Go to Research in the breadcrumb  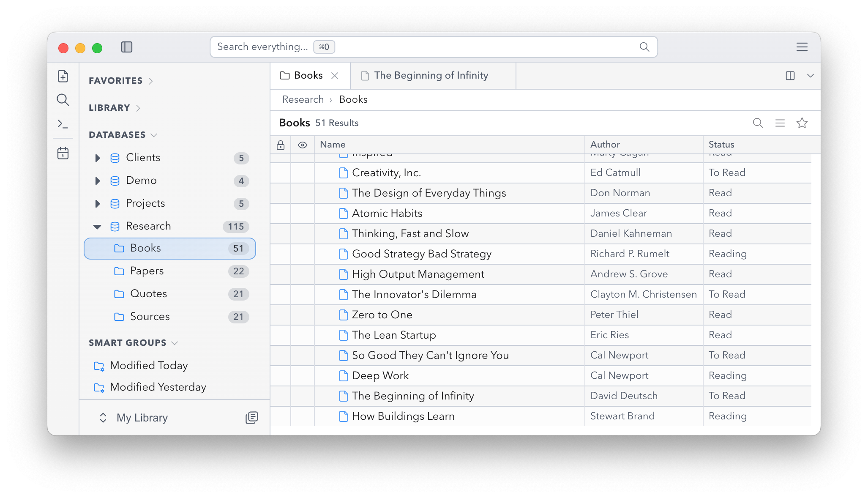303,99
